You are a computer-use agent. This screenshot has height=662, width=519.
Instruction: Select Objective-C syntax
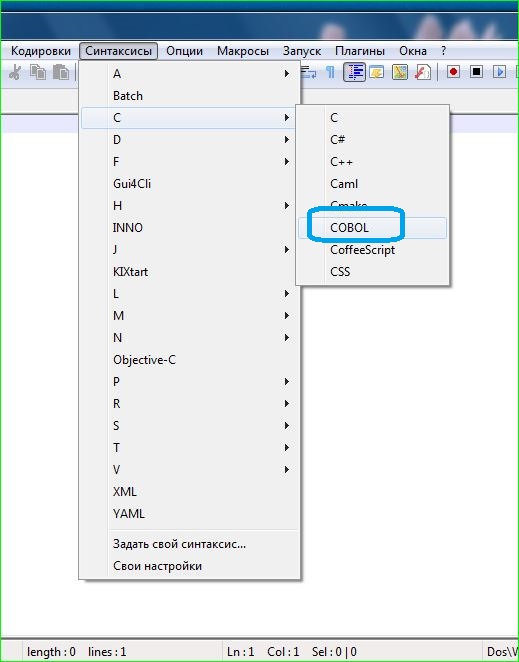(190, 360)
